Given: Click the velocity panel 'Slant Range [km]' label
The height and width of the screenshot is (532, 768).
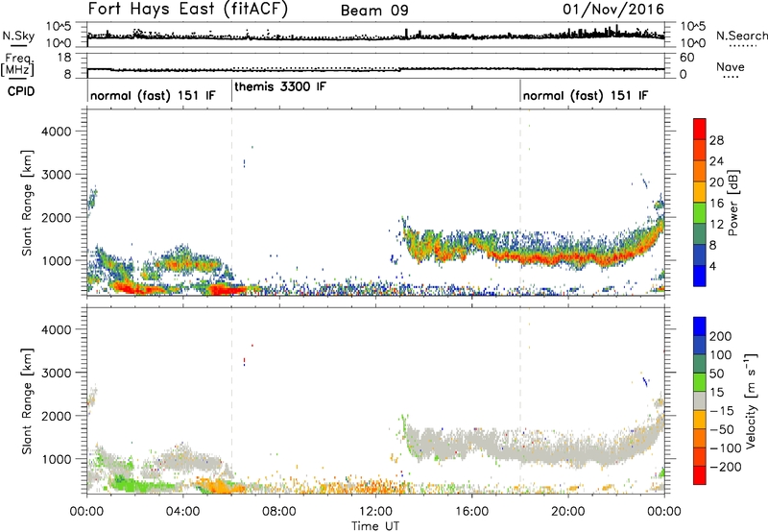Looking at the screenshot, I should [27, 401].
